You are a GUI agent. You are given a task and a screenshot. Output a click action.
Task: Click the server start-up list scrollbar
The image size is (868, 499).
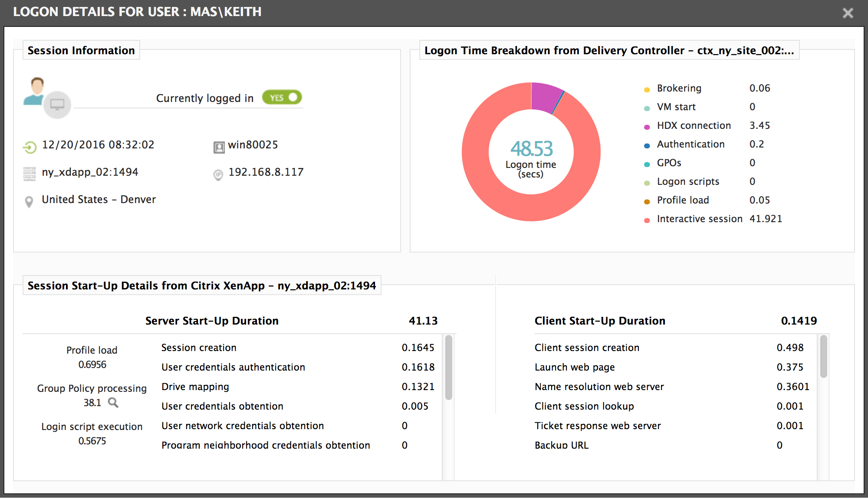pyautogui.click(x=449, y=367)
